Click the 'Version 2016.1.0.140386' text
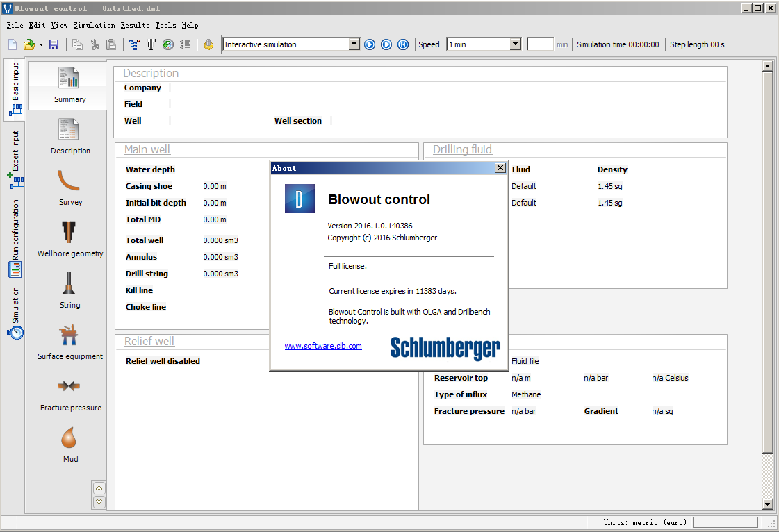 click(x=370, y=226)
